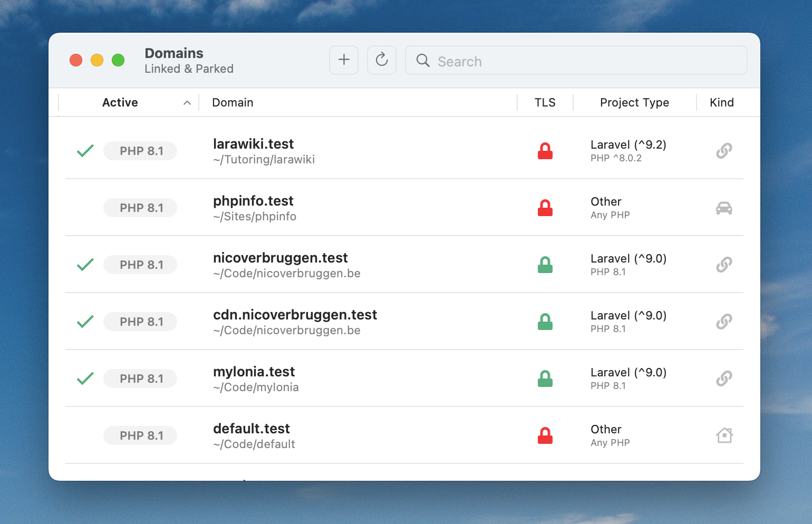Viewport: 812px width, 524px height.
Task: Click the magnifying glass search icon
Action: tap(423, 61)
